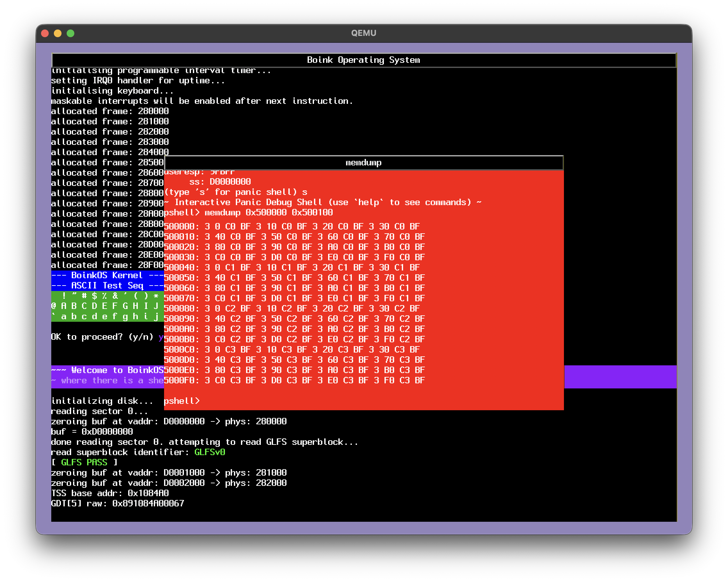
Task: Click the 'memdump' window title bar
Action: click(364, 163)
